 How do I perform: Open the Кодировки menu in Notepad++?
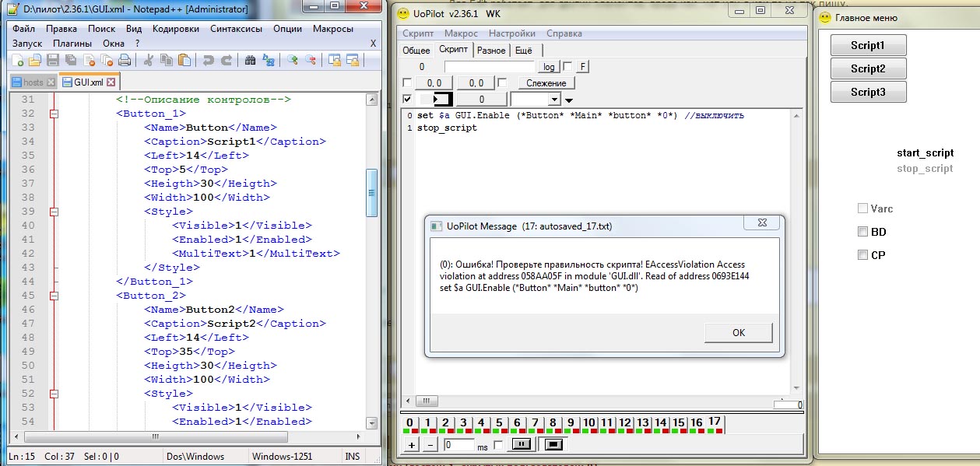pos(176,28)
